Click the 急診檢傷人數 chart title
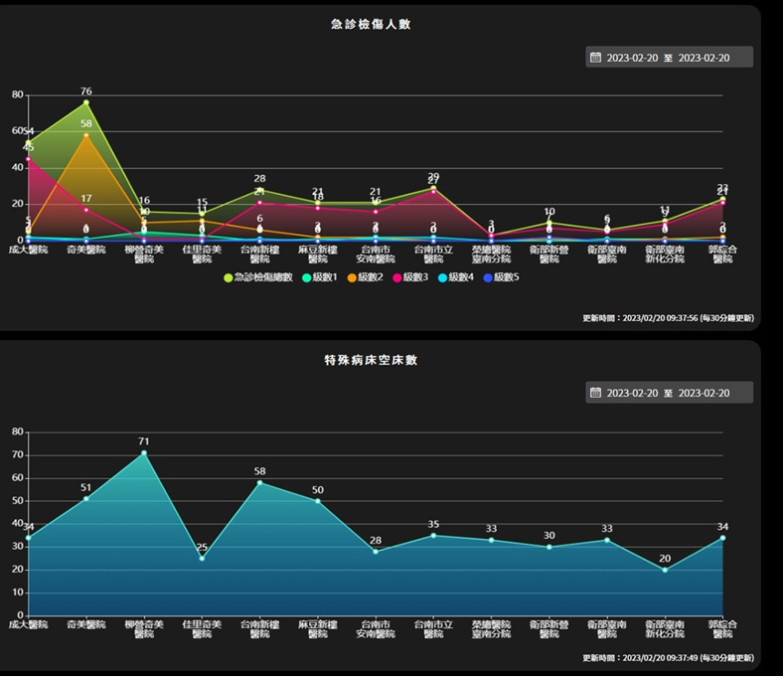 [x=371, y=24]
